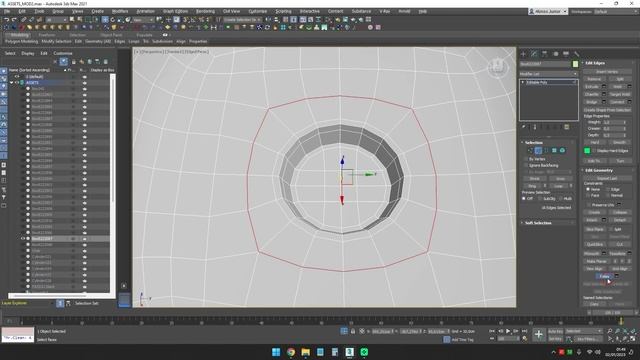The height and width of the screenshot is (360, 640).
Task: Open the Graph Editors menu
Action: coord(175,11)
